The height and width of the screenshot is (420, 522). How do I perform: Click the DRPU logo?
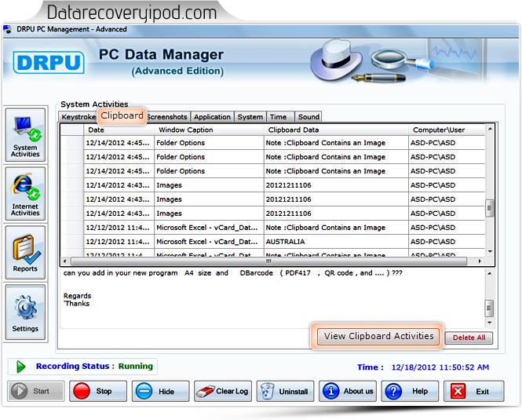coord(49,62)
